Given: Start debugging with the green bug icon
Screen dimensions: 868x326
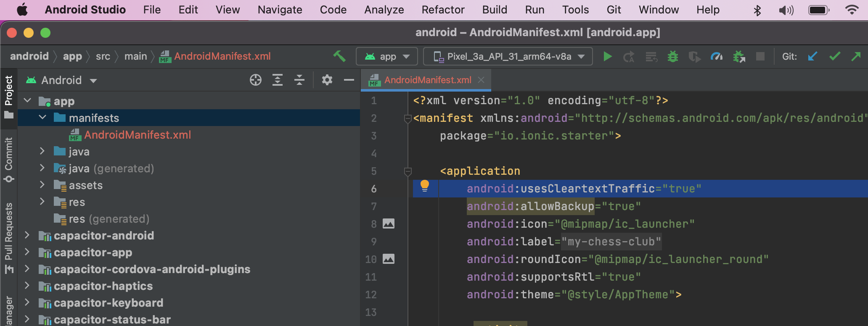Looking at the screenshot, I should (672, 56).
